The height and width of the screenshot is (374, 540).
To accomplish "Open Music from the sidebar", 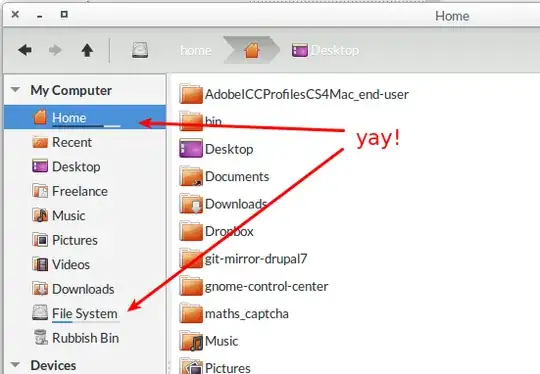I will point(69,216).
